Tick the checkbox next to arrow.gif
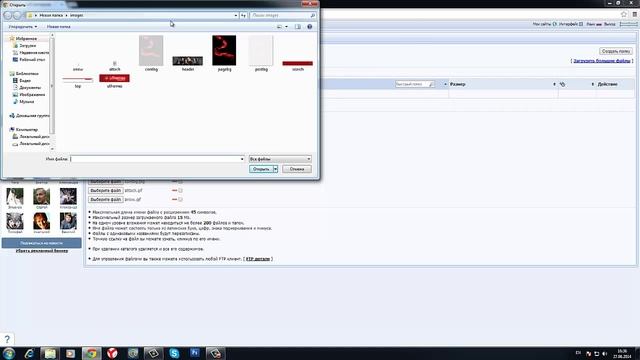The height and width of the screenshot is (360, 640). coord(180,200)
